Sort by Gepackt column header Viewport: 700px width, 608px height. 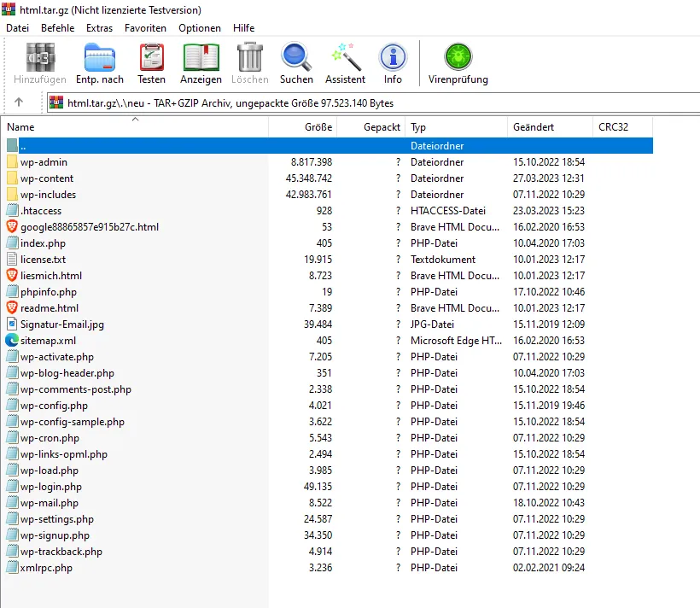[x=371, y=127]
